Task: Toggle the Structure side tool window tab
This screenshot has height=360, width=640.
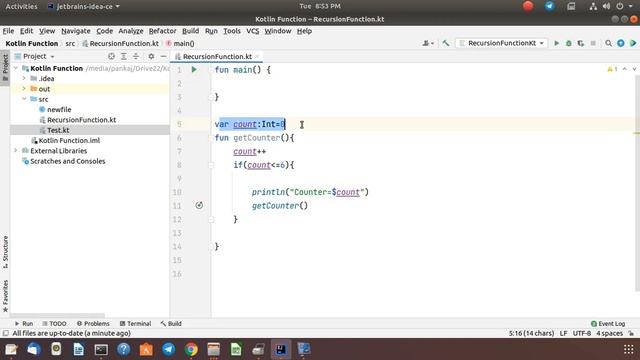Action: [5, 251]
